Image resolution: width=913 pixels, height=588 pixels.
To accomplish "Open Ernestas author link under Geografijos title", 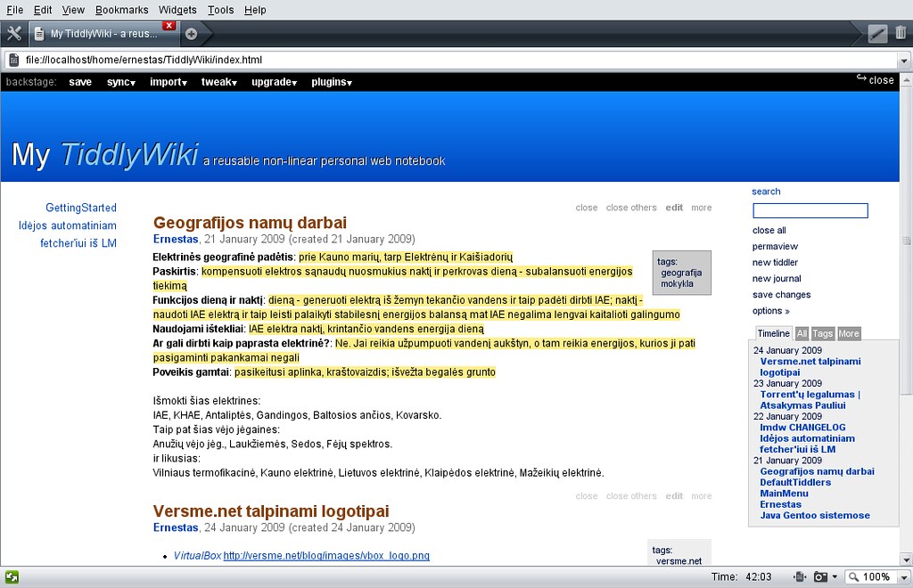I will pyautogui.click(x=176, y=239).
